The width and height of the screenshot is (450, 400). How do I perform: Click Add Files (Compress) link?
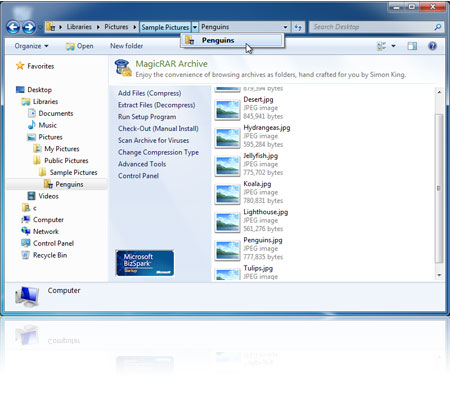[149, 93]
